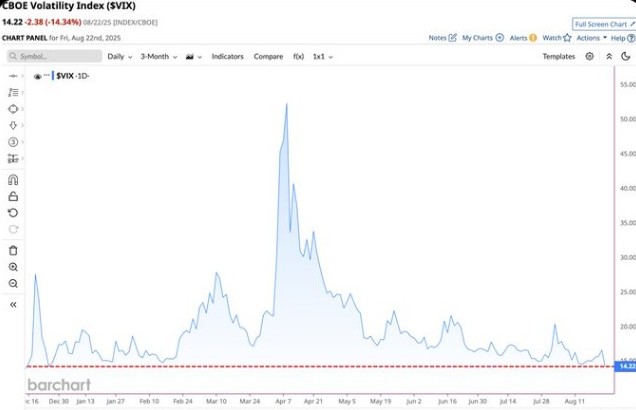The width and height of the screenshot is (636, 410).
Task: Open the Templates button
Action: 558,56
